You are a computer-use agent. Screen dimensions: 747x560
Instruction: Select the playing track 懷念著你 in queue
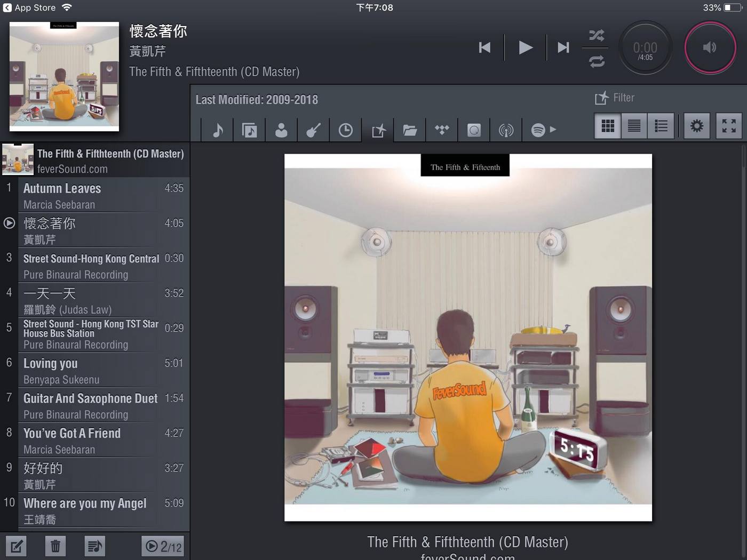pos(95,230)
